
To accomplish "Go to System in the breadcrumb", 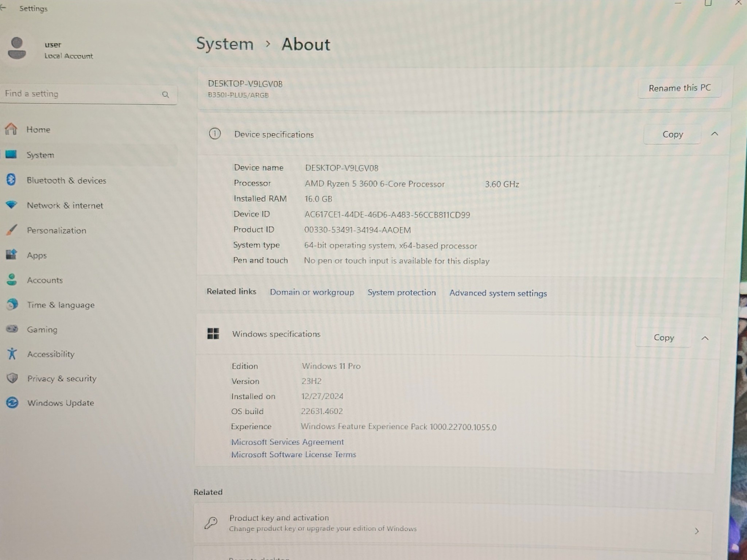I will (225, 44).
